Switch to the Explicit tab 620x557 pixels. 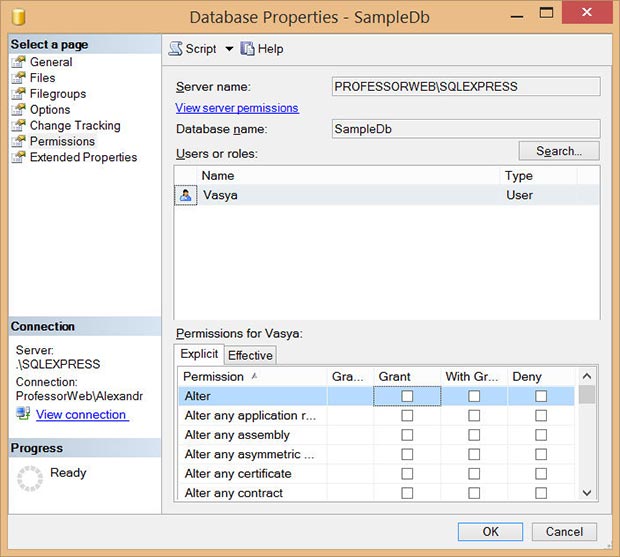point(199,354)
